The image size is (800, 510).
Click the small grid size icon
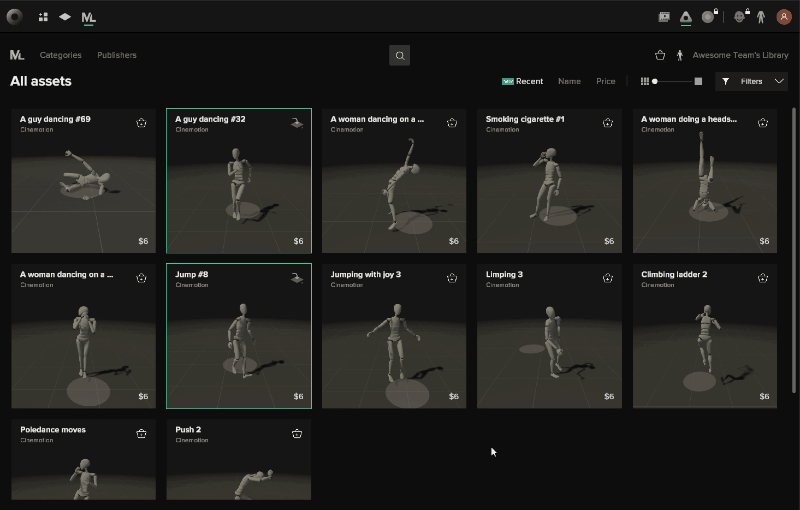[x=644, y=81]
